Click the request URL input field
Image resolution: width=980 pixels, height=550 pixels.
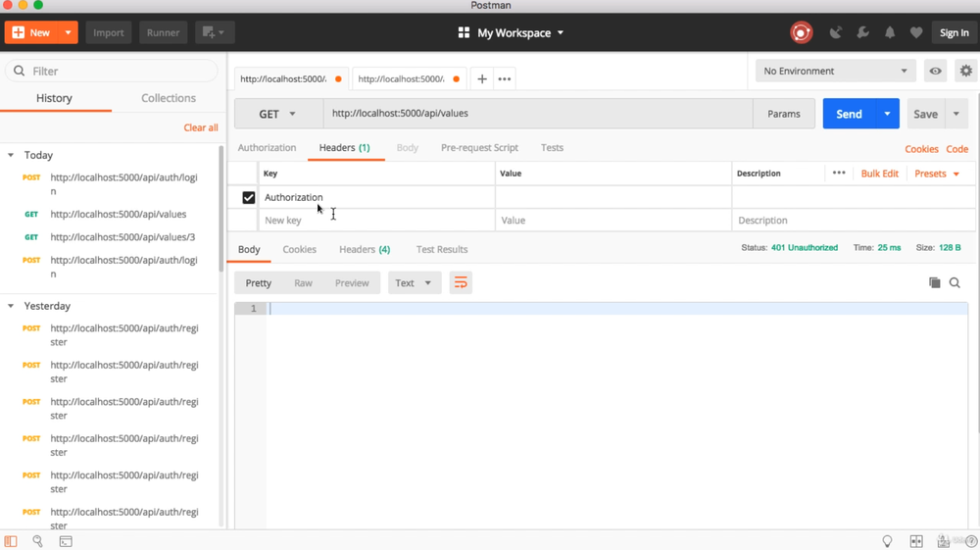tap(538, 114)
